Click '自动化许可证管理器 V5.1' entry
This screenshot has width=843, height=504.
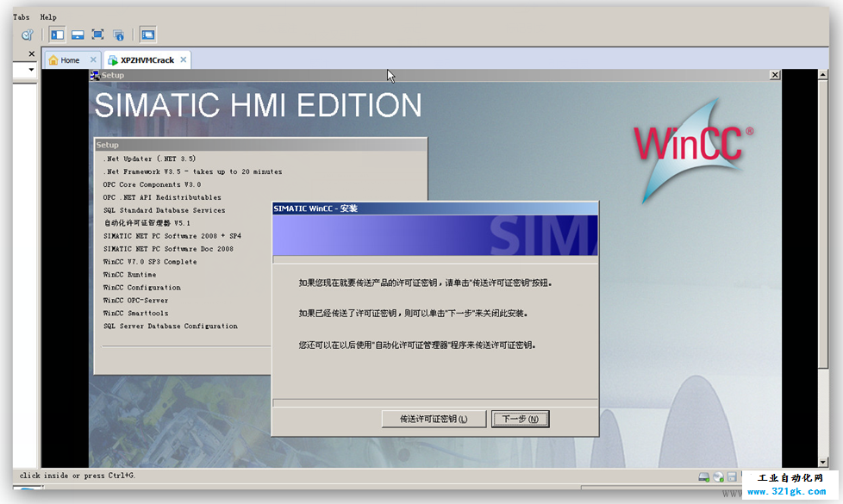point(147,223)
